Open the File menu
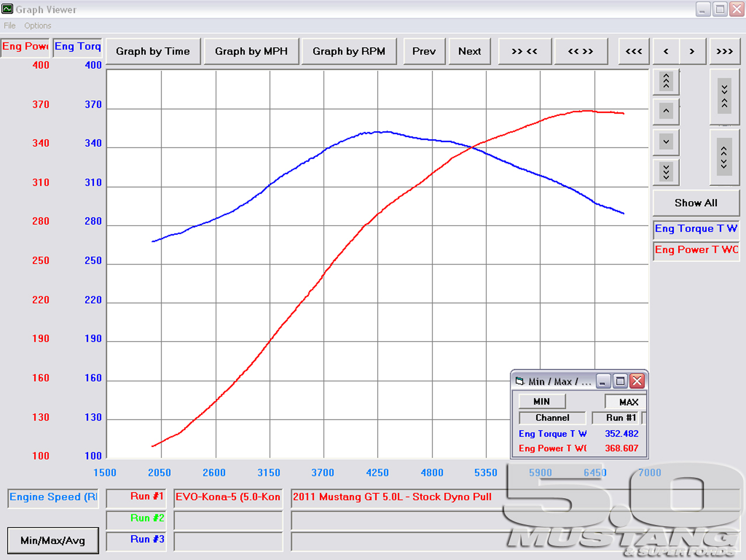The width and height of the screenshot is (746, 560). [x=9, y=25]
